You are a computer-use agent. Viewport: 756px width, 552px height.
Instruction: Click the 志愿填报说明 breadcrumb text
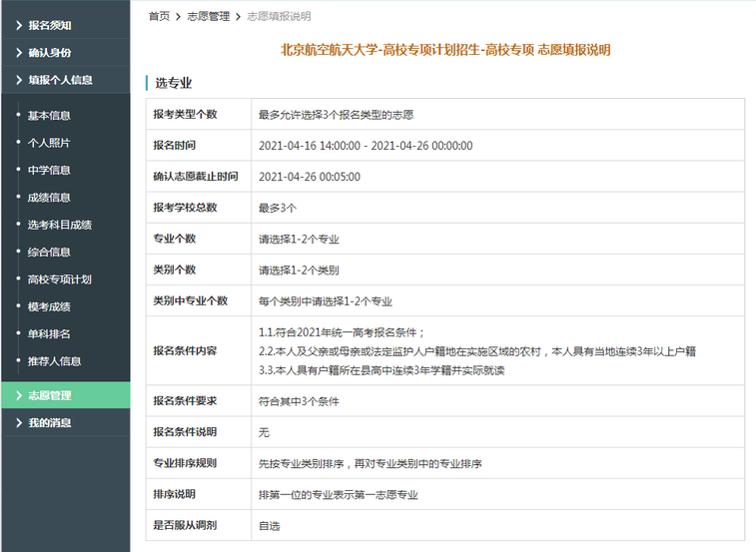pyautogui.click(x=279, y=16)
